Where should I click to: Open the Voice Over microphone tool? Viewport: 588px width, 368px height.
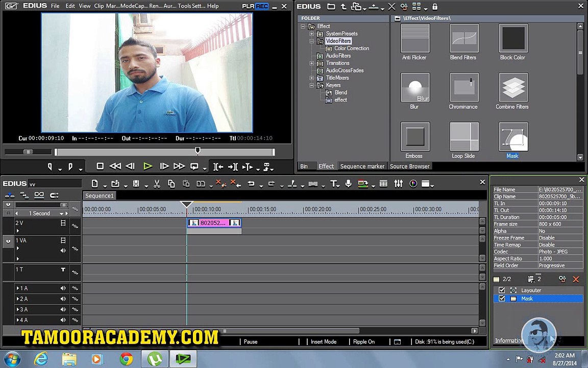pos(349,183)
